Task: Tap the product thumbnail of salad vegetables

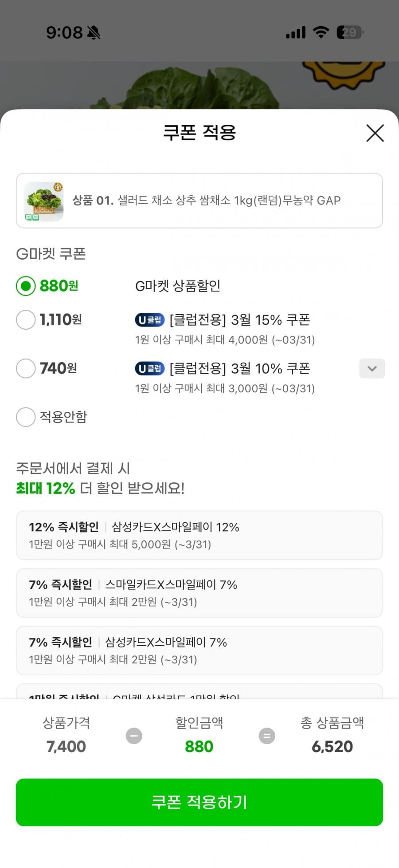Action: [44, 201]
